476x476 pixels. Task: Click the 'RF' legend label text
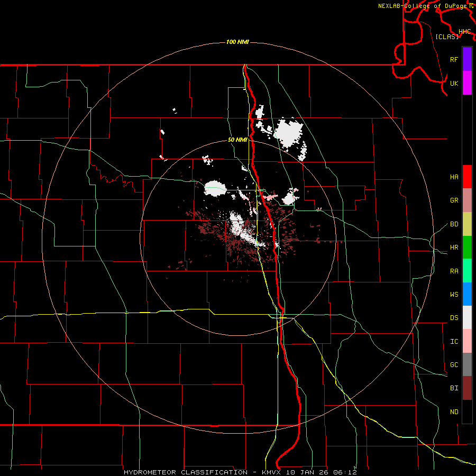pyautogui.click(x=454, y=59)
